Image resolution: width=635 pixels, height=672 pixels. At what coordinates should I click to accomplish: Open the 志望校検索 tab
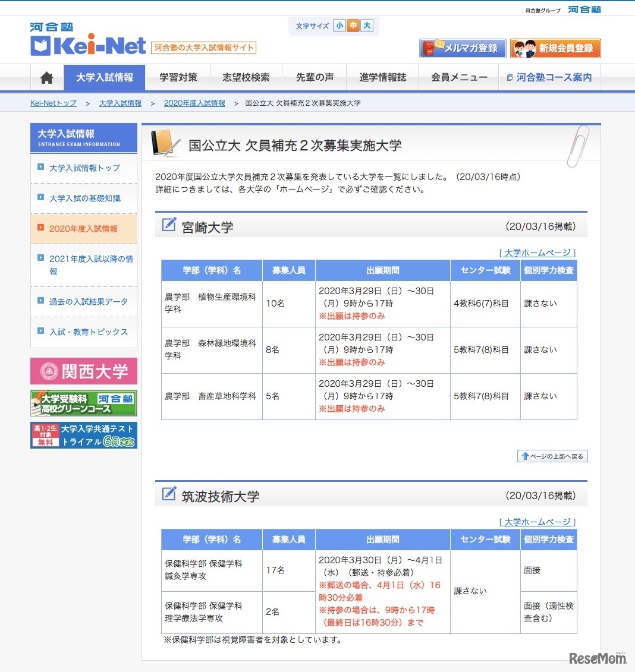(246, 77)
